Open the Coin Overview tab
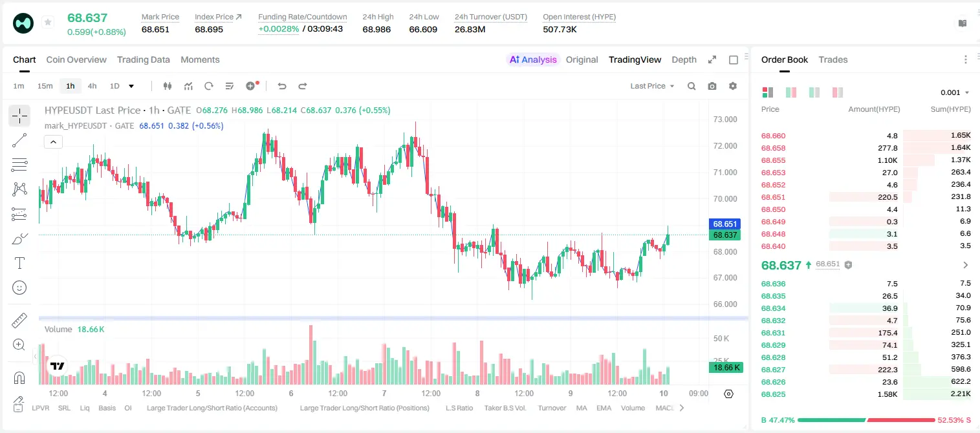 [76, 59]
